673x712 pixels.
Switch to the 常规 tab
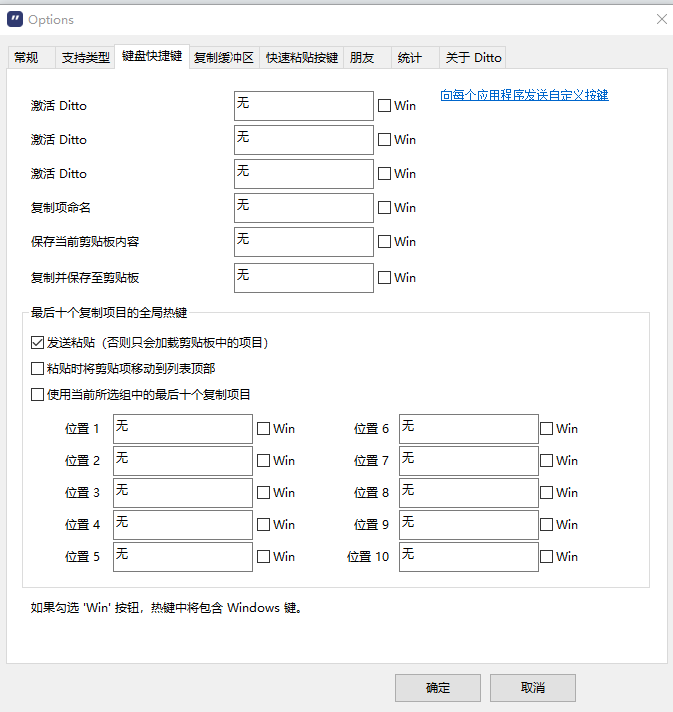tap(31, 58)
